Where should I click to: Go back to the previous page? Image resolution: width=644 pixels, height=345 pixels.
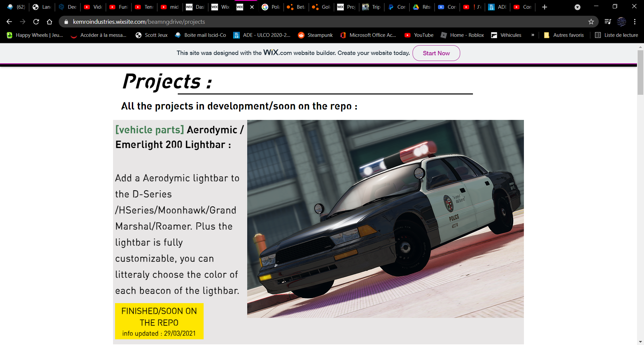[x=9, y=22]
